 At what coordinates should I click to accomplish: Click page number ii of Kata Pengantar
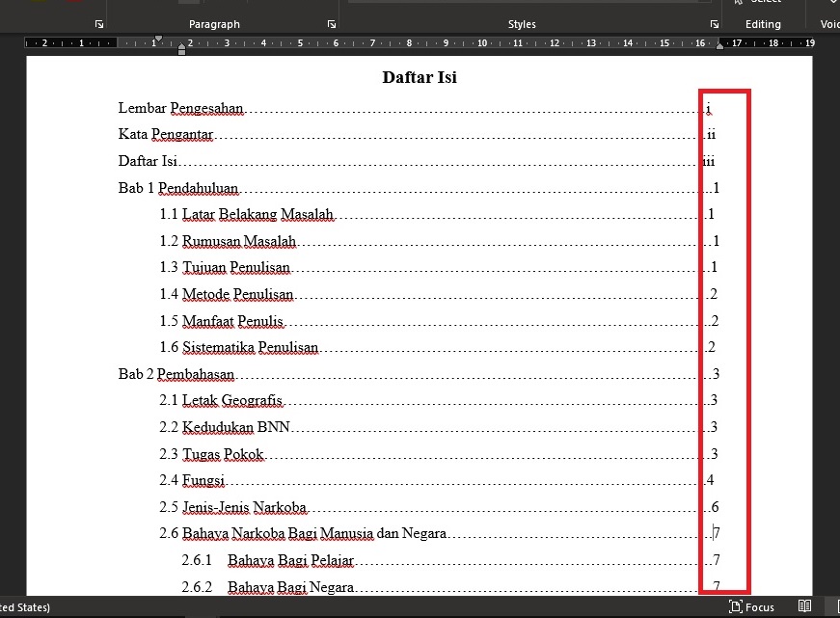(x=712, y=134)
